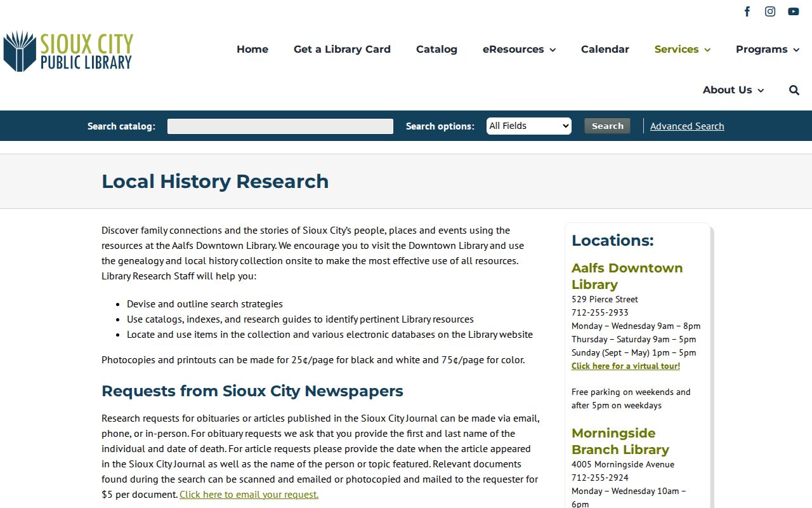This screenshot has width=812, height=508.
Task: Open the library's Facebook page icon
Action: coord(747,11)
